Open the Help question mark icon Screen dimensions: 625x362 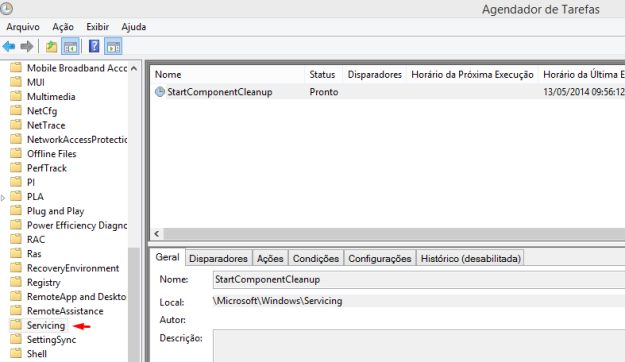tap(94, 46)
